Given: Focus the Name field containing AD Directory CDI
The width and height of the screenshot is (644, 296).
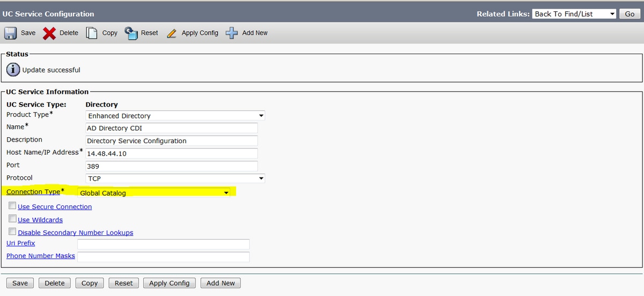Looking at the screenshot, I should click(172, 128).
